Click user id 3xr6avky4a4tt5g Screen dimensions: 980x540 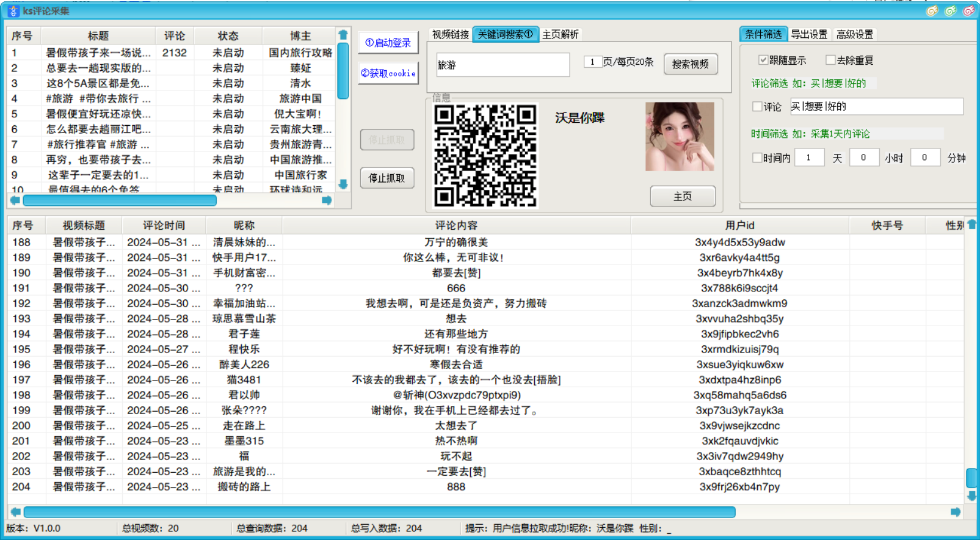coord(739,258)
